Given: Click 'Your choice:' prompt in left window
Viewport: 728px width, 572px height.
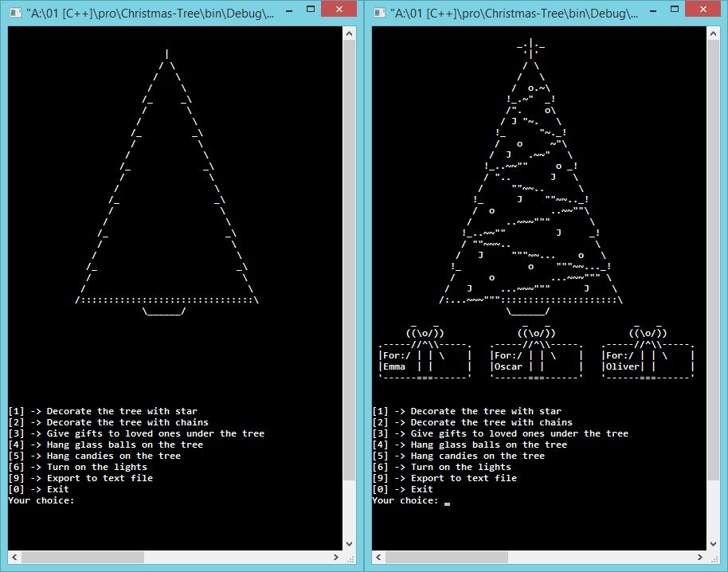Looking at the screenshot, I should click(x=41, y=500).
